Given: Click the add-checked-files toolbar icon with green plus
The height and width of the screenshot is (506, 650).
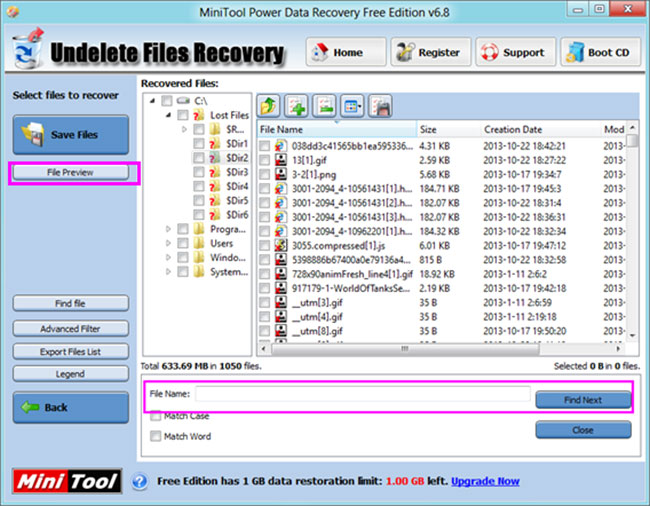Looking at the screenshot, I should [296, 107].
